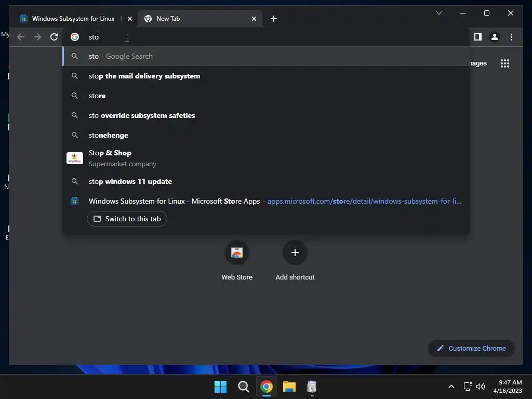The width and height of the screenshot is (532, 399).
Task: Reload the page with the refresh icon
Action: pos(54,37)
